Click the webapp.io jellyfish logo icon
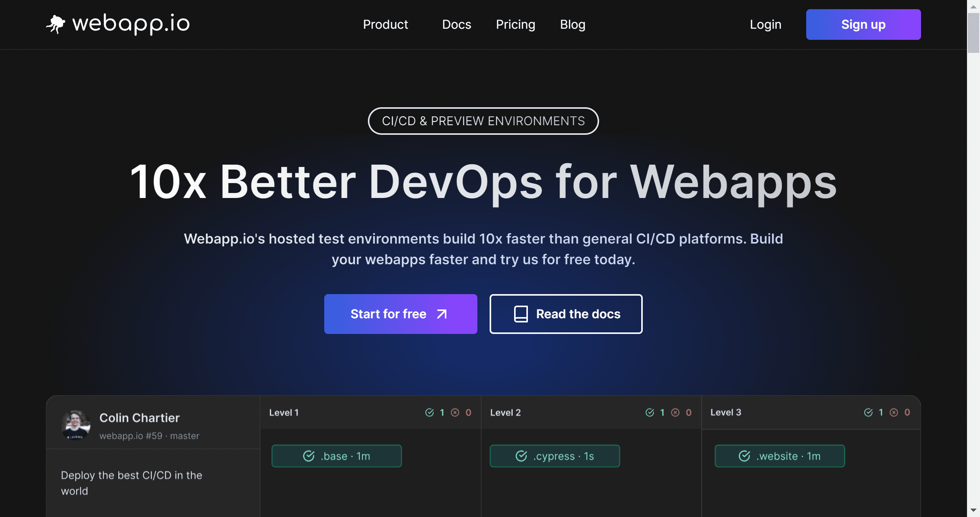 click(56, 24)
